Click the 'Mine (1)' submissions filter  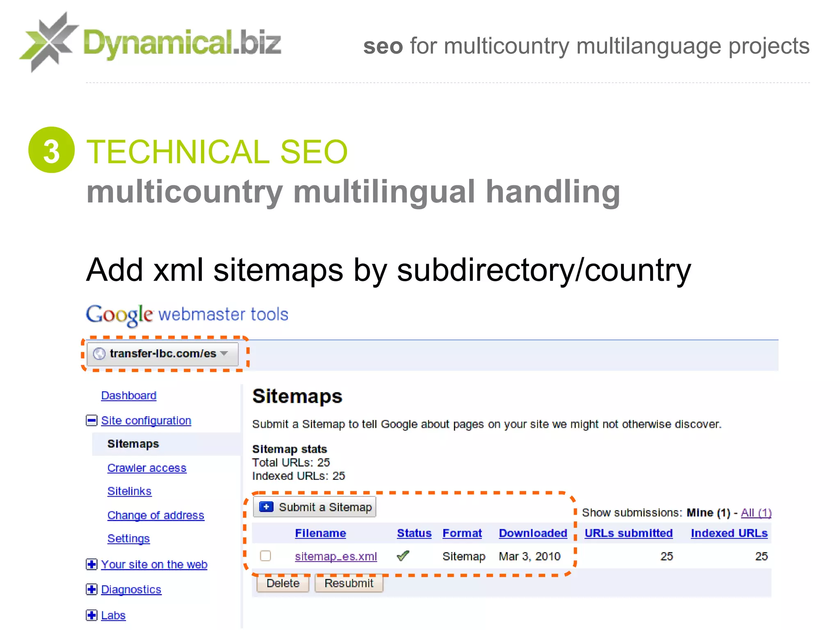pyautogui.click(x=708, y=513)
